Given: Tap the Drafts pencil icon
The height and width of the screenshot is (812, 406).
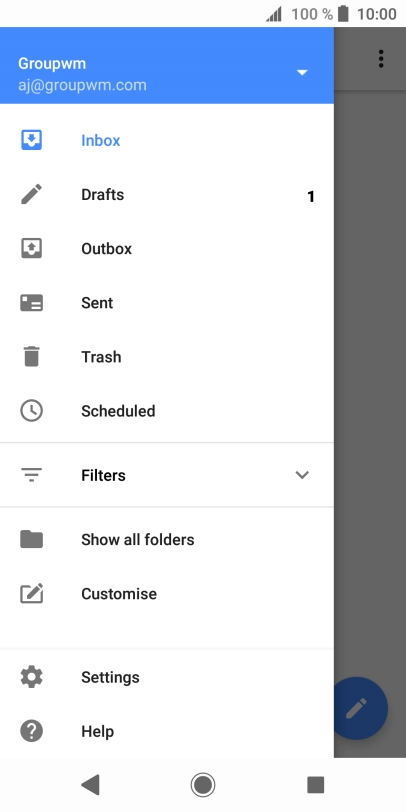Looking at the screenshot, I should (x=32, y=194).
